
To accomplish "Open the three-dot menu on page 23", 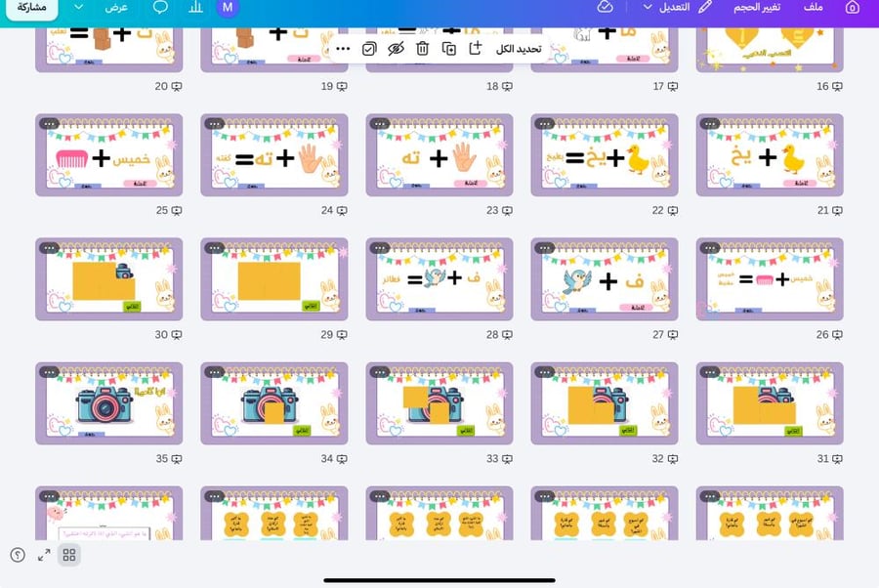I will tap(380, 123).
